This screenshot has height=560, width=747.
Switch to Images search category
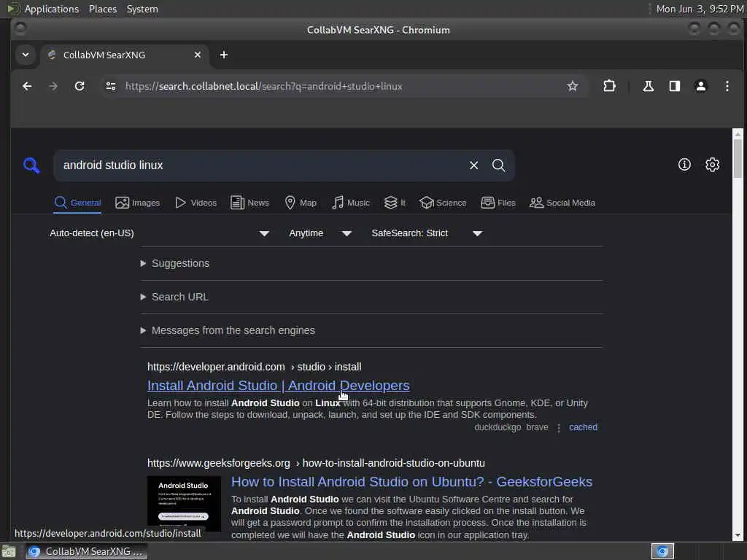(x=138, y=203)
